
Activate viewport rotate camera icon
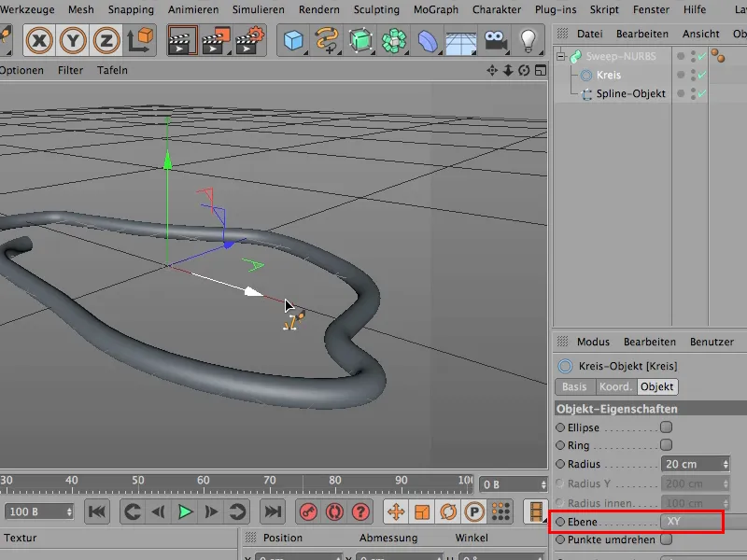pos(524,71)
